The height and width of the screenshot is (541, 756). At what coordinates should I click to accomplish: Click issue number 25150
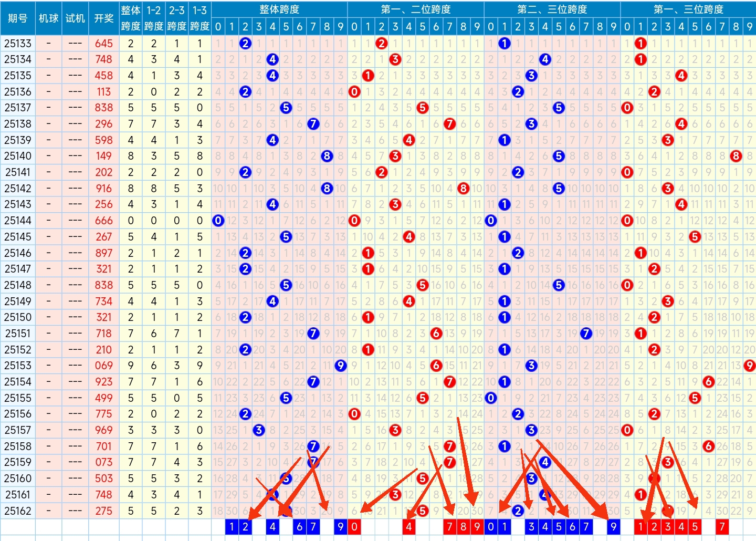(18, 317)
